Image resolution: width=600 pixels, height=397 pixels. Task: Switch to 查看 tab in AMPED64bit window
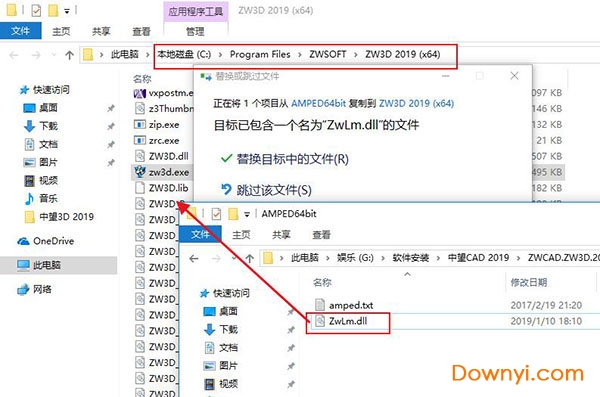[x=321, y=234]
